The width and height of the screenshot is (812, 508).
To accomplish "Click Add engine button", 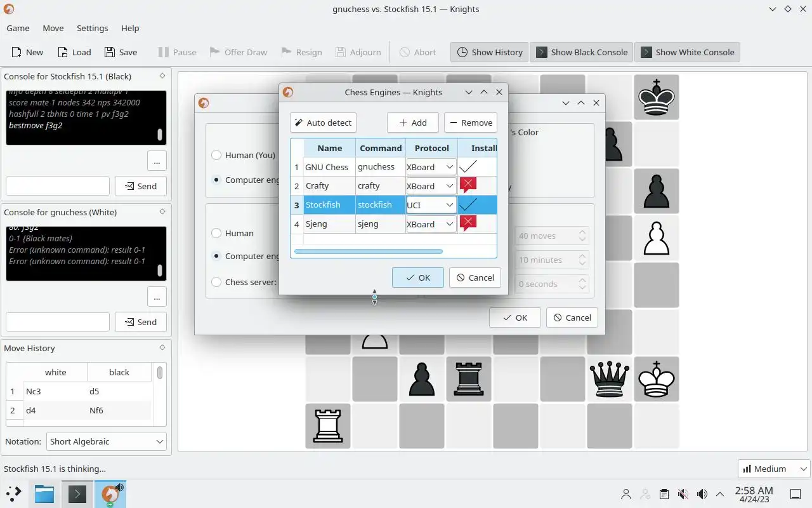I will (x=412, y=123).
